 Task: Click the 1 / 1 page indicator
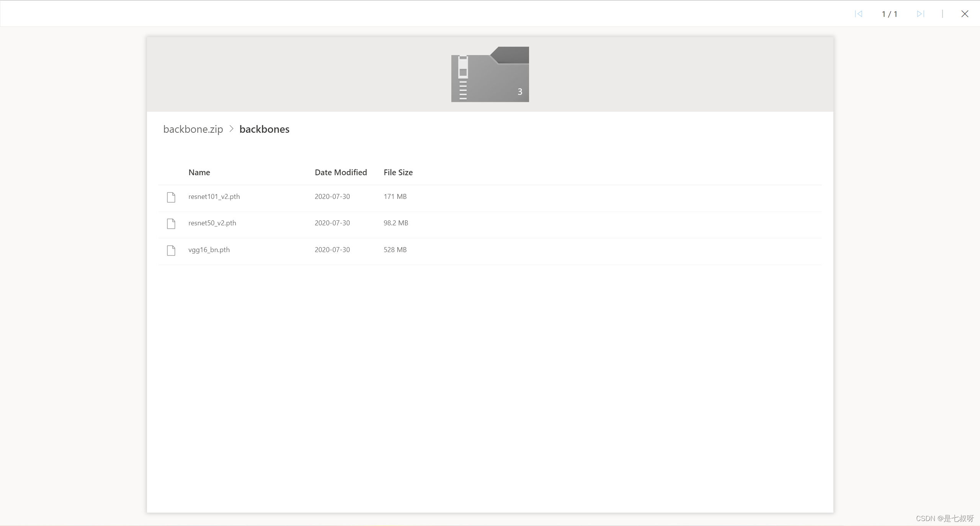pos(890,14)
